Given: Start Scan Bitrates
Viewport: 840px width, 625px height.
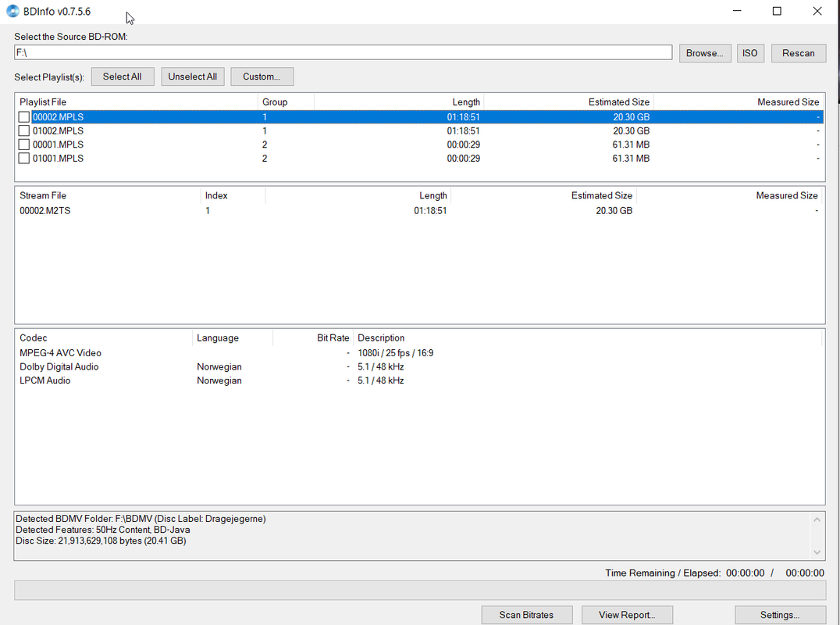Looking at the screenshot, I should point(527,615).
